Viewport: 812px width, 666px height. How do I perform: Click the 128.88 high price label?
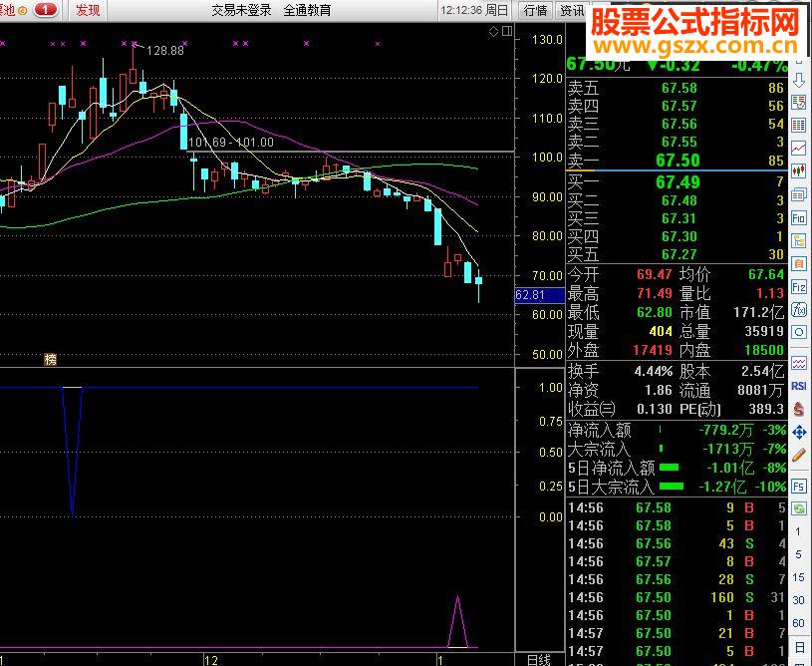click(x=165, y=50)
